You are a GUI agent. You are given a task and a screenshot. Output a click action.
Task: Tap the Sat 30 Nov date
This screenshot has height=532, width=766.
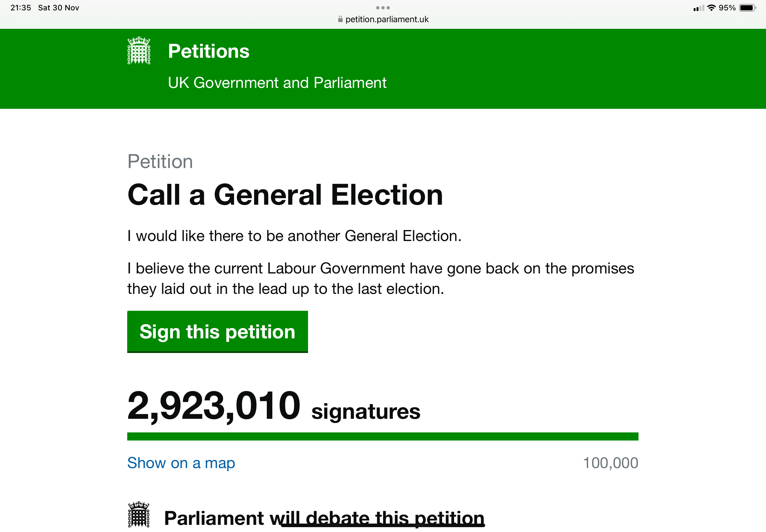click(x=58, y=8)
